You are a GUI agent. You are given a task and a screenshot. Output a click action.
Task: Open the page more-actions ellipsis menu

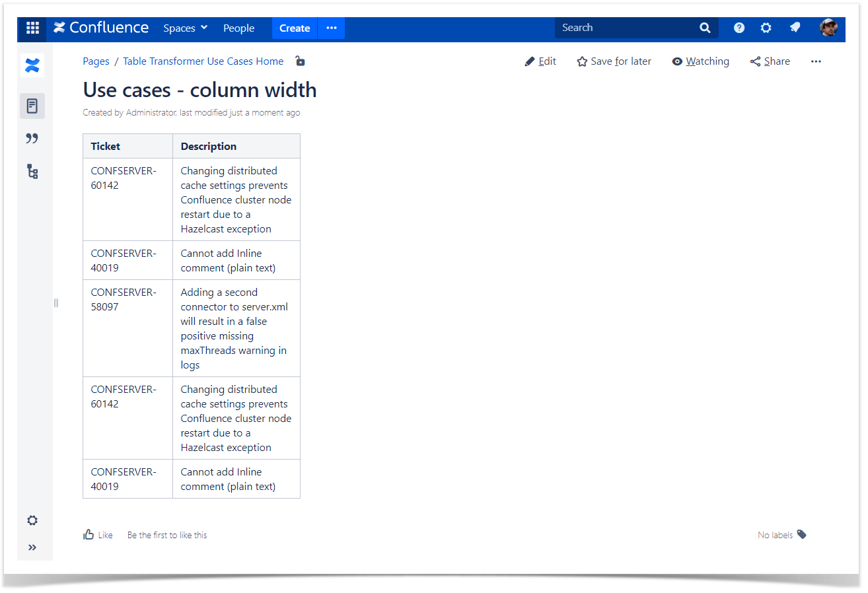[x=816, y=61]
